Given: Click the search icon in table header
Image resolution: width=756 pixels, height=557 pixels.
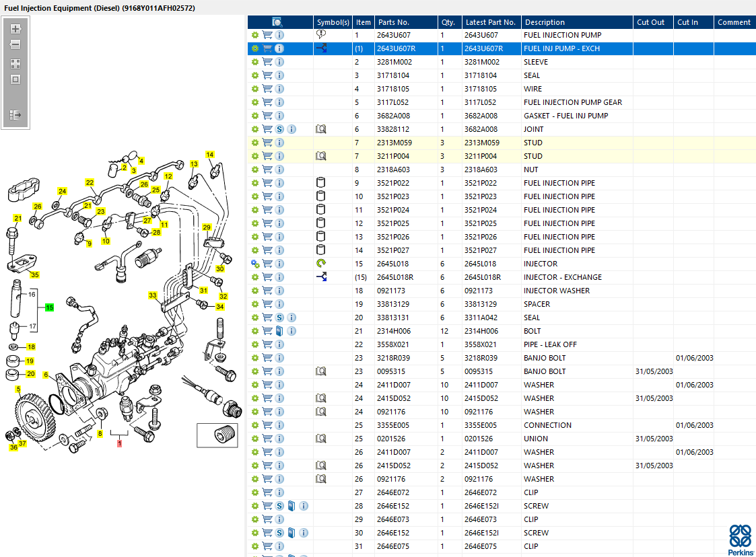Looking at the screenshot, I should point(277,22).
